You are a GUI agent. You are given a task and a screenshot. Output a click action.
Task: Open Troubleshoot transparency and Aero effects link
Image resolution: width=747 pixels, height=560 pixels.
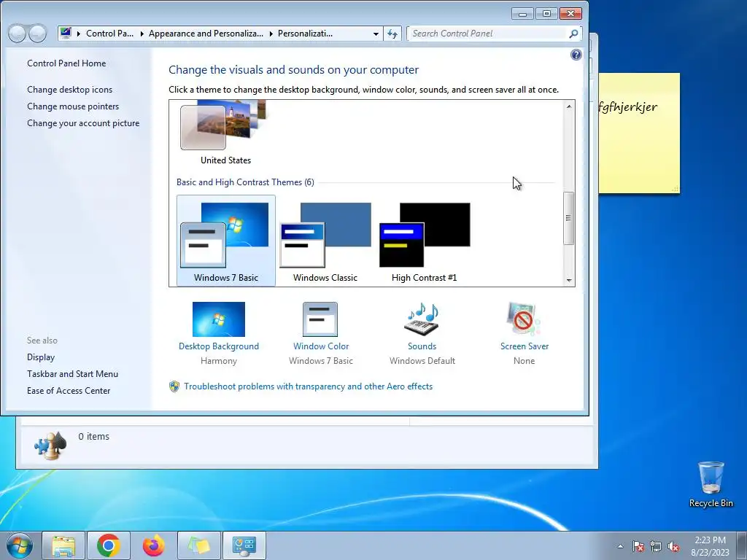[309, 386]
